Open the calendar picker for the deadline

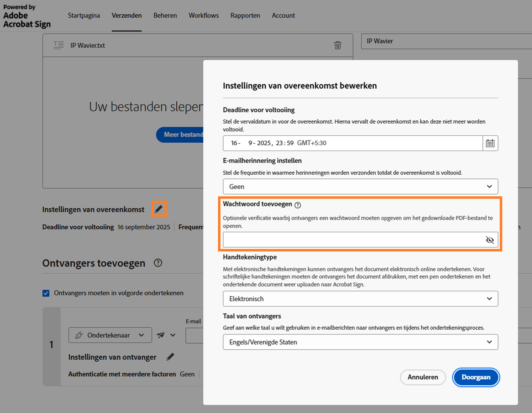point(490,143)
